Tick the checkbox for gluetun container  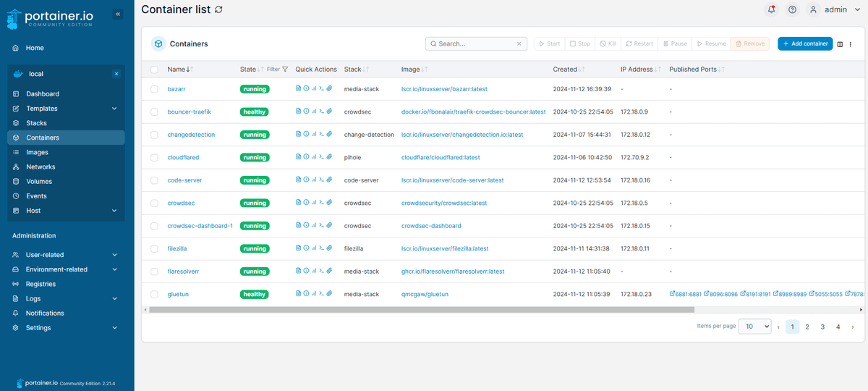click(x=154, y=295)
